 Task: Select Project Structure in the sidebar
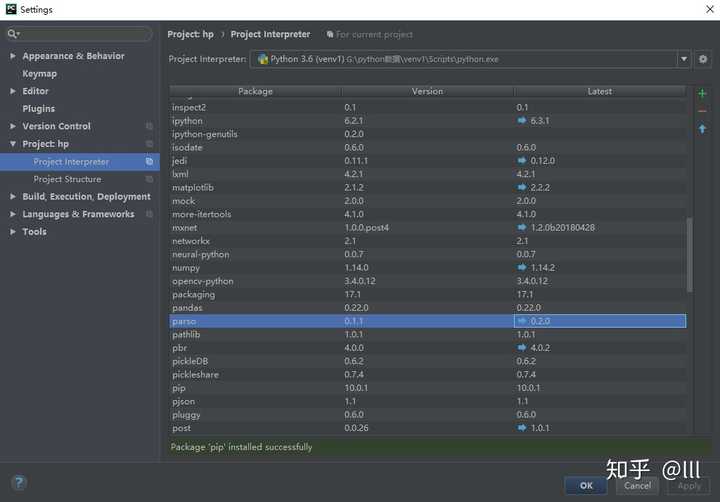coord(67,179)
